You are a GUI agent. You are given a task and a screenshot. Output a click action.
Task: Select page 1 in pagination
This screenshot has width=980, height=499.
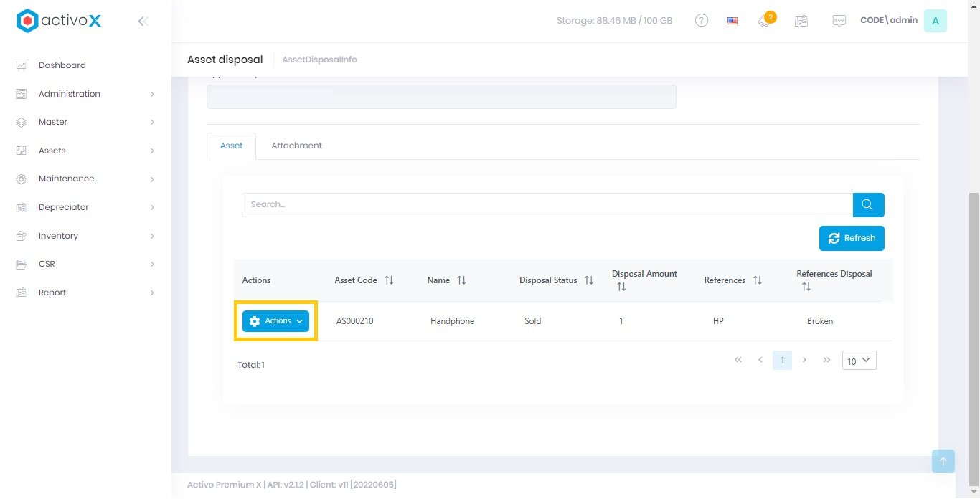click(782, 361)
